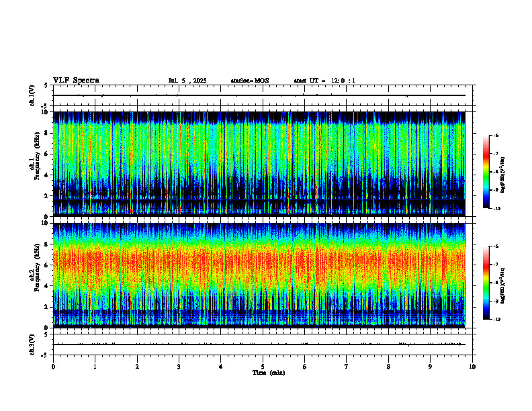Click the ch.2 "Frequency (kHz)" axis label
The image size is (532, 411).
(37, 267)
